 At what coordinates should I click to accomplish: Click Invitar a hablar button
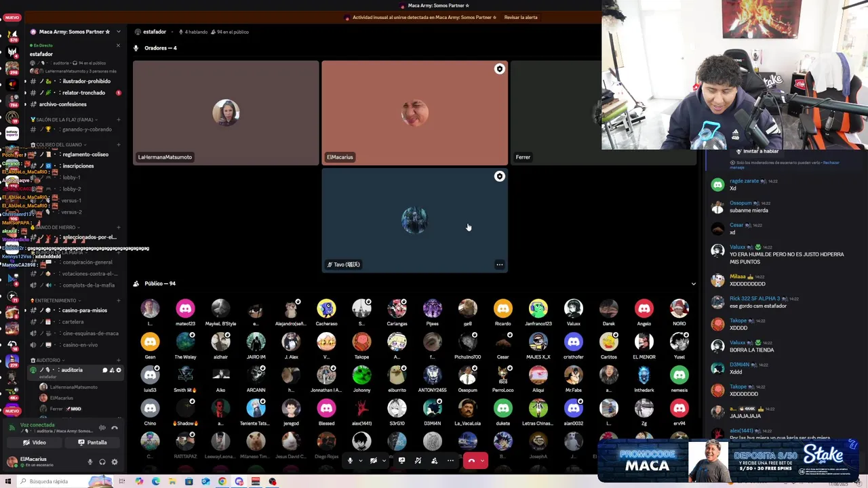click(757, 151)
